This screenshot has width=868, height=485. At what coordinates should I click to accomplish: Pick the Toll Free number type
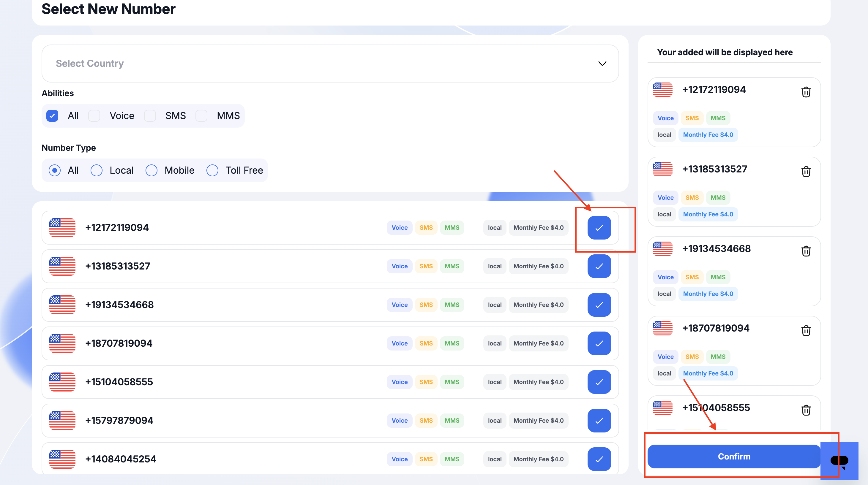pos(212,170)
